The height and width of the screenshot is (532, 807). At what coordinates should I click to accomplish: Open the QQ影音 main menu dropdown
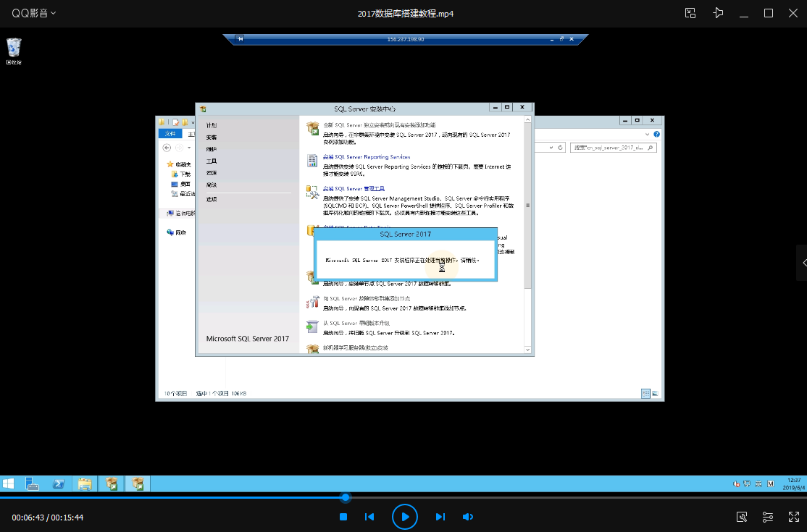pyautogui.click(x=33, y=13)
